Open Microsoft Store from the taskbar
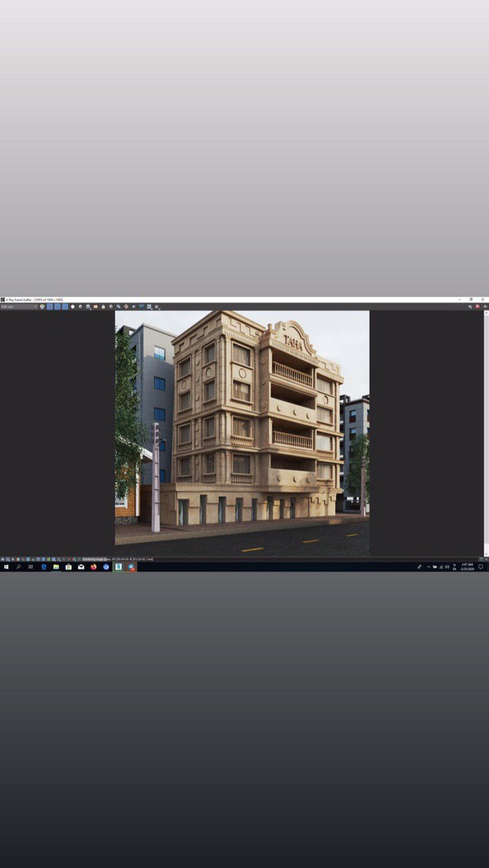 click(69, 567)
